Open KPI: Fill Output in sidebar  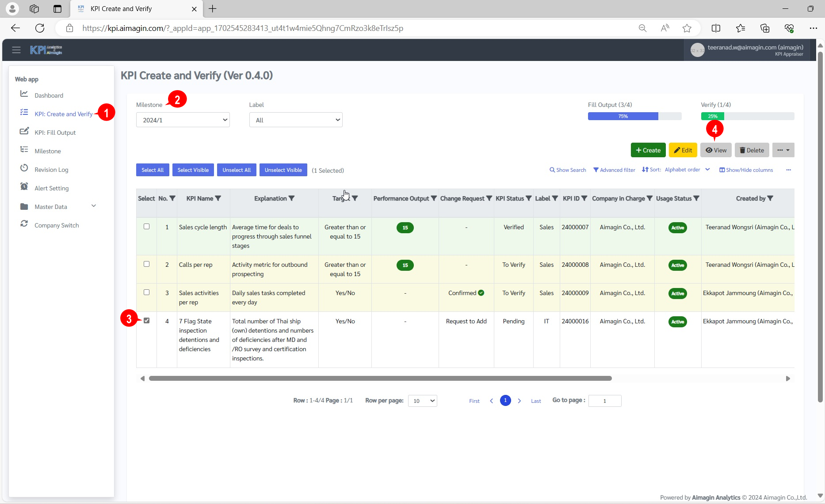(55, 133)
